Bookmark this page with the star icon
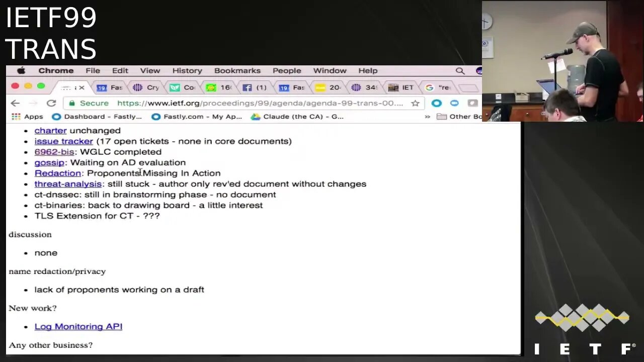 coord(415,103)
